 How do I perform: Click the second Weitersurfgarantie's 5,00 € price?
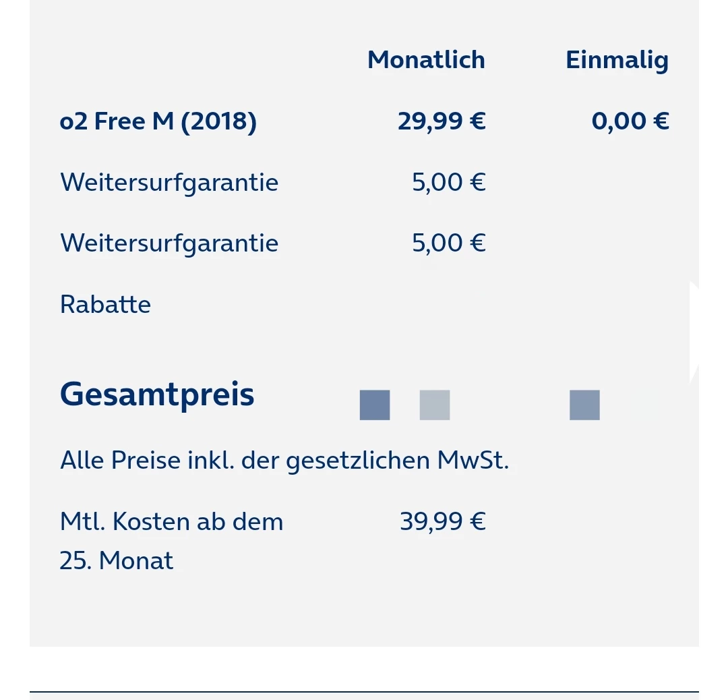click(448, 243)
